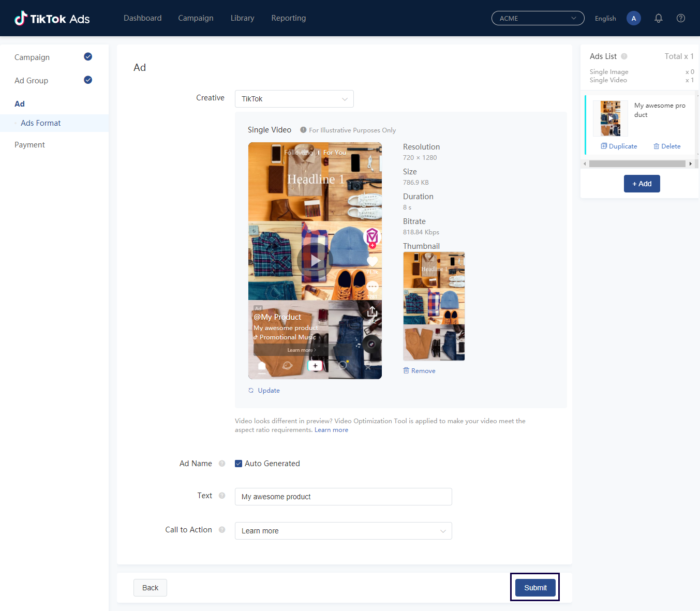Click the TikTok Ads logo
The height and width of the screenshot is (611, 700).
pos(52,19)
